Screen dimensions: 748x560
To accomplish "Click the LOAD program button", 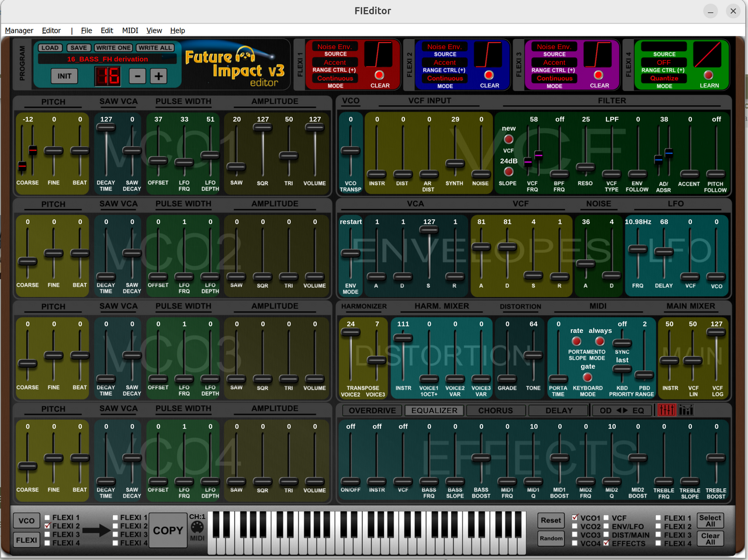I will 50,48.
